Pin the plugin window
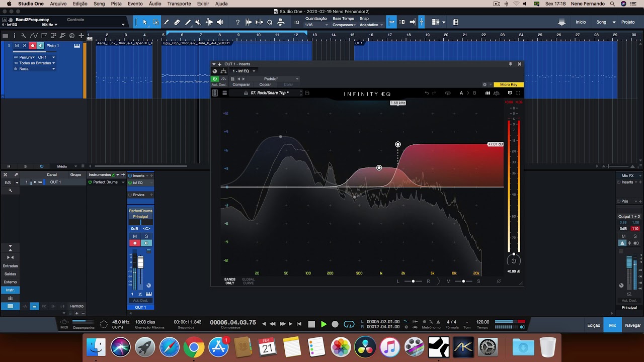Viewport: 644px width, 362px height. click(510, 64)
